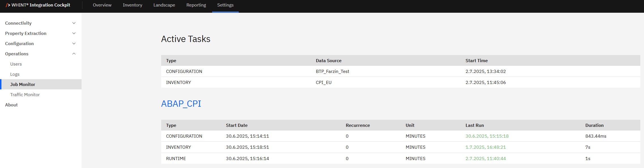
Task: Click the ABAP_CPI heading link
Action: pos(181,104)
